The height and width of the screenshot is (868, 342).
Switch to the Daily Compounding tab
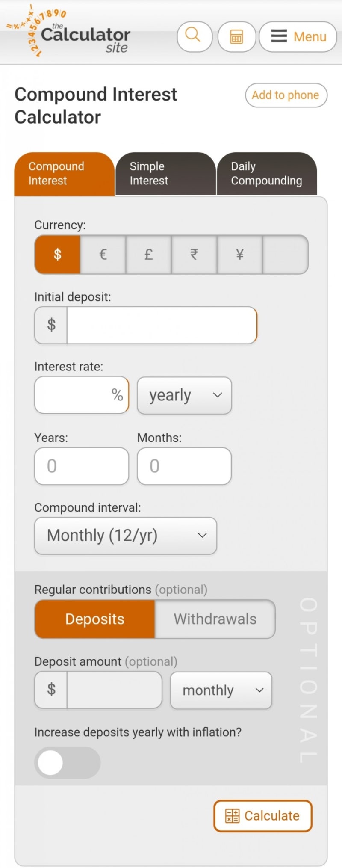tap(267, 174)
